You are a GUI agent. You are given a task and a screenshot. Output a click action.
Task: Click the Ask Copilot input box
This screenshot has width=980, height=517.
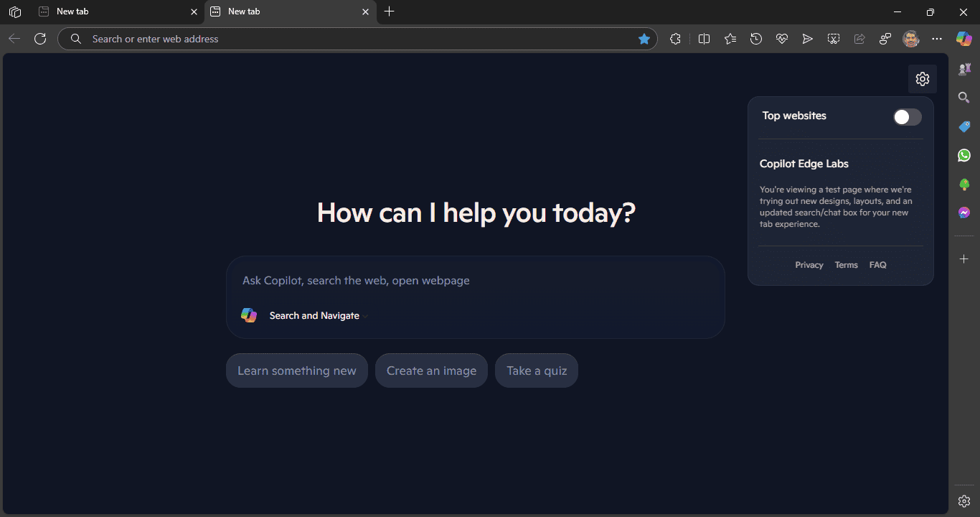(x=475, y=281)
